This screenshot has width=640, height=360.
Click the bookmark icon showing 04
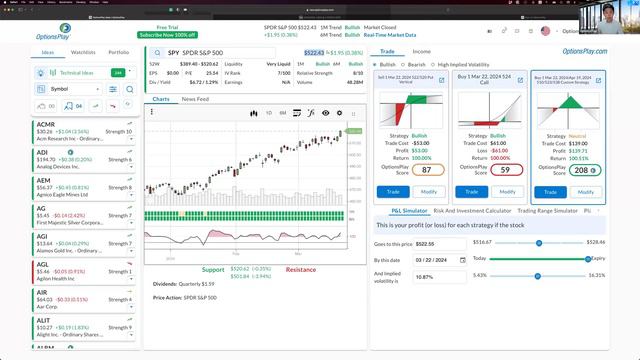pos(73,106)
